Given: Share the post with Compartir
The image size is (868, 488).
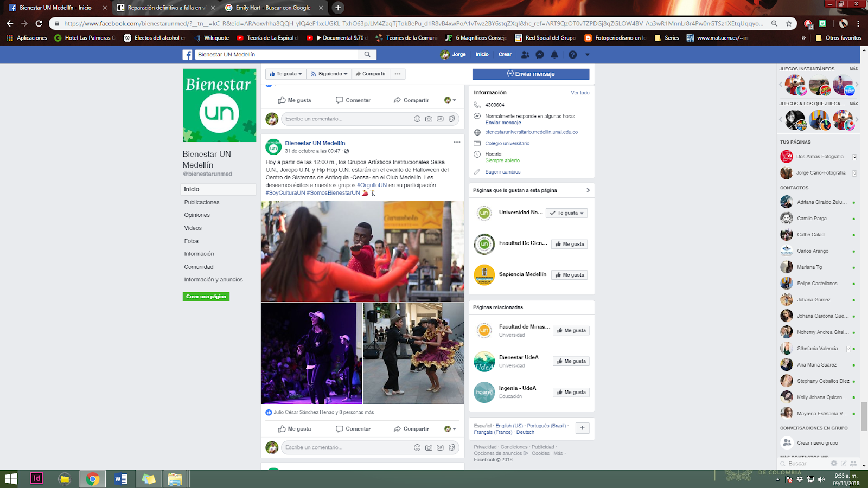Looking at the screenshot, I should point(411,429).
